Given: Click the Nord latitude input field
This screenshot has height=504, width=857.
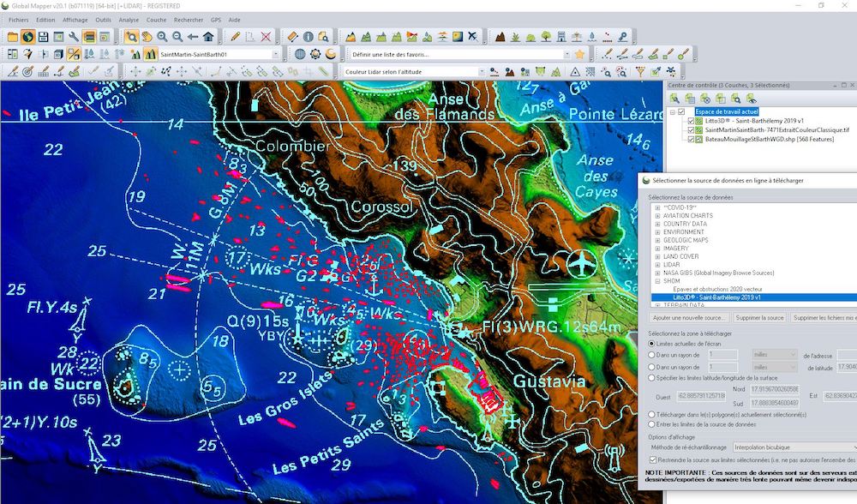Looking at the screenshot, I should 775,389.
